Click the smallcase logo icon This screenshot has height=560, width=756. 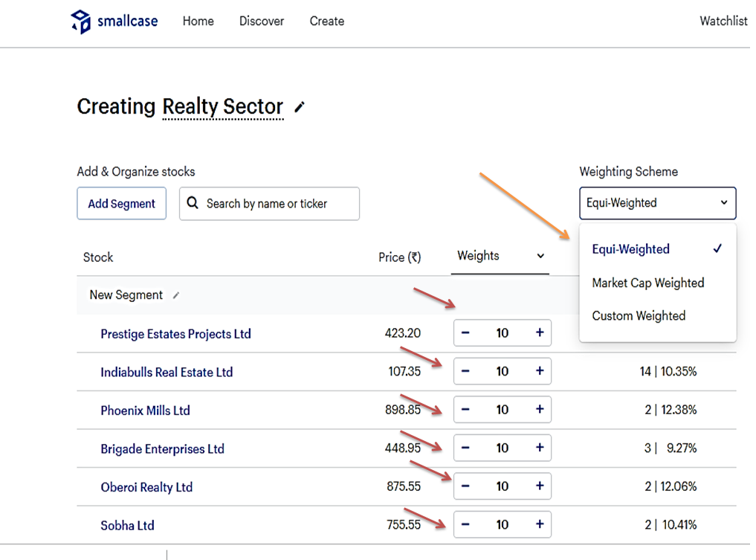click(x=80, y=22)
